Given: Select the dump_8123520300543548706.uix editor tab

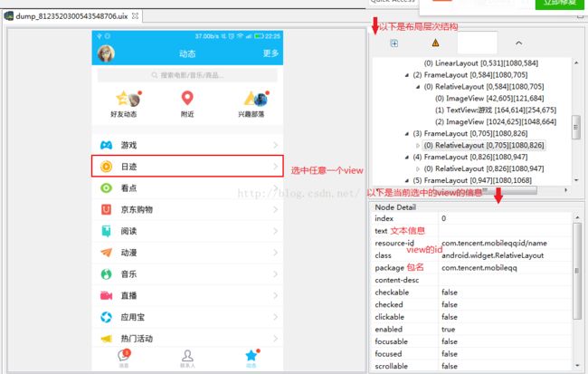Looking at the screenshot, I should 72,16.
